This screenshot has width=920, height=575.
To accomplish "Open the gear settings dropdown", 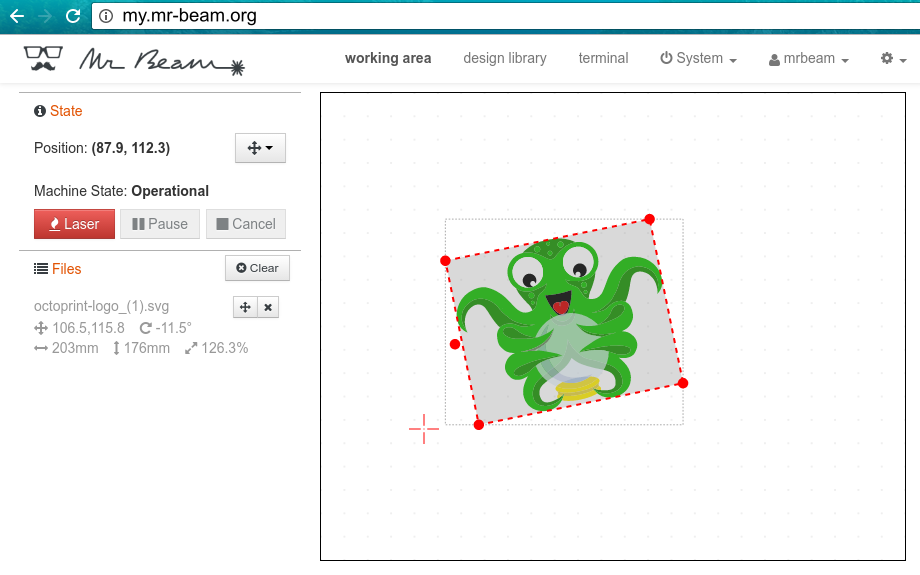I will tap(894, 58).
